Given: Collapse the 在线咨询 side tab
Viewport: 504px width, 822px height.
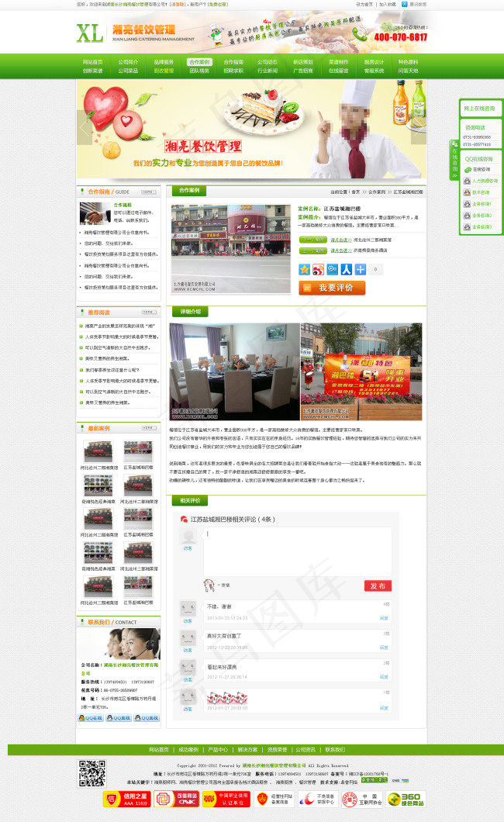Looking at the screenshot, I should point(454,161).
